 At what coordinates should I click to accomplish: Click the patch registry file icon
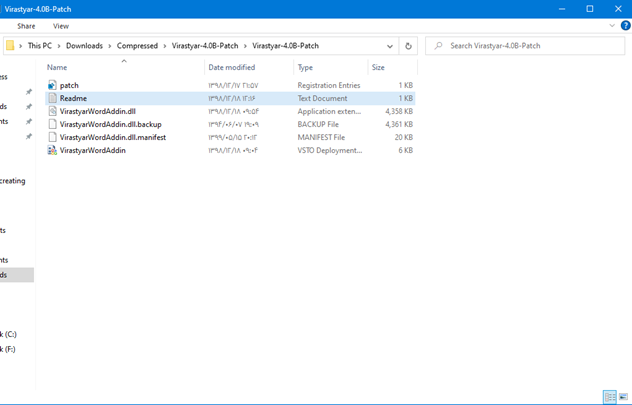(x=52, y=85)
